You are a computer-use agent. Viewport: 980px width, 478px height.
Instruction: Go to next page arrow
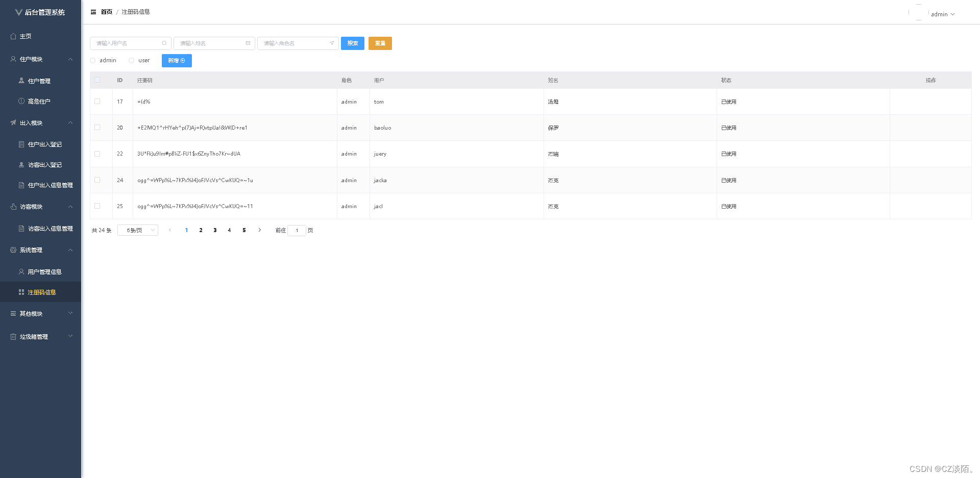tap(259, 230)
